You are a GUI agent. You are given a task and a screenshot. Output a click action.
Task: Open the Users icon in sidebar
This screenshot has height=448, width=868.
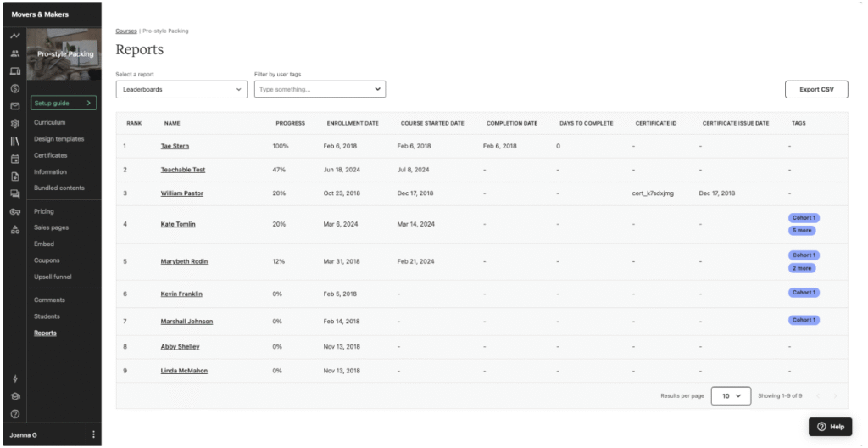15,53
